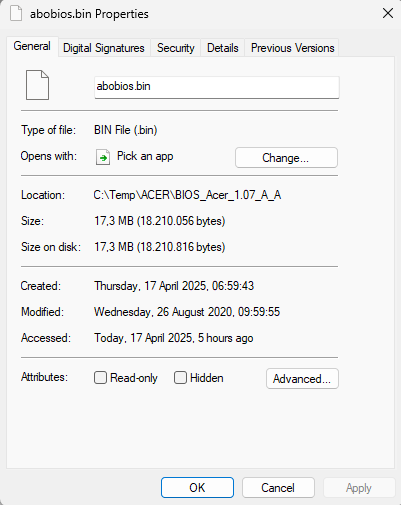The image size is (401, 505).
Task: Dismiss dialog with the Cancel button
Action: pos(278,488)
